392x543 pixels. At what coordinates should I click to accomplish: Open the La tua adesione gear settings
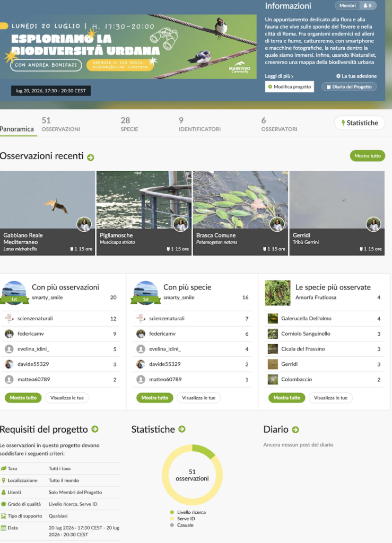pos(356,76)
